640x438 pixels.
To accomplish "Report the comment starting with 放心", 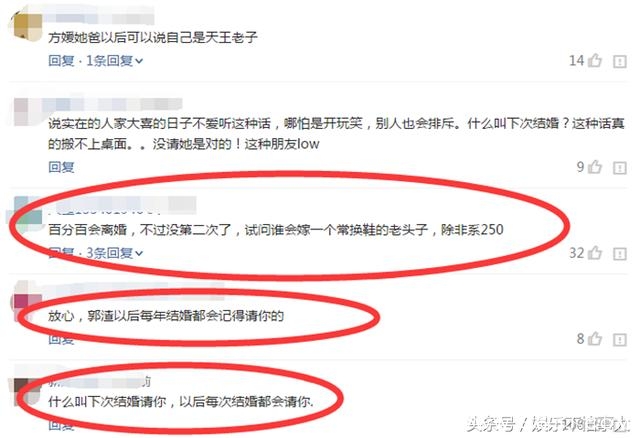I will 620,340.
